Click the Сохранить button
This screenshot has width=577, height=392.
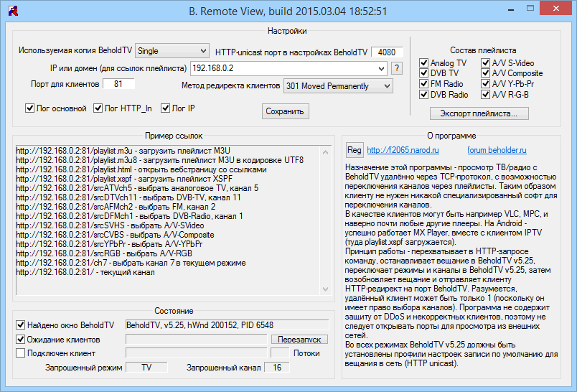pos(285,111)
